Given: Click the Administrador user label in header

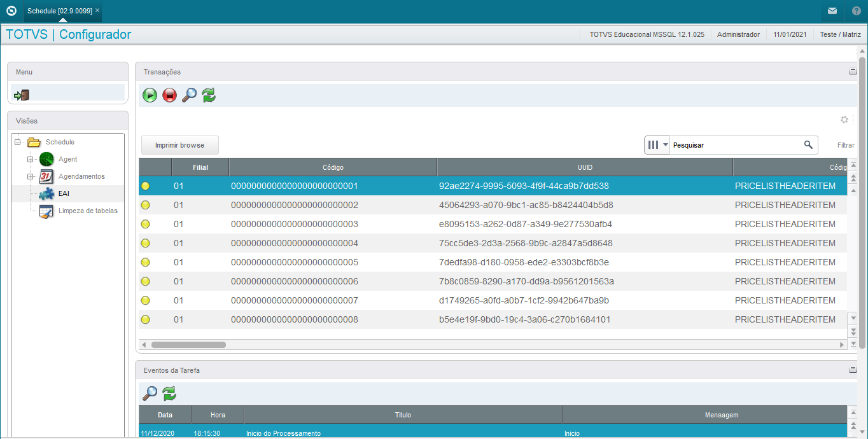Looking at the screenshot, I should pos(738,34).
